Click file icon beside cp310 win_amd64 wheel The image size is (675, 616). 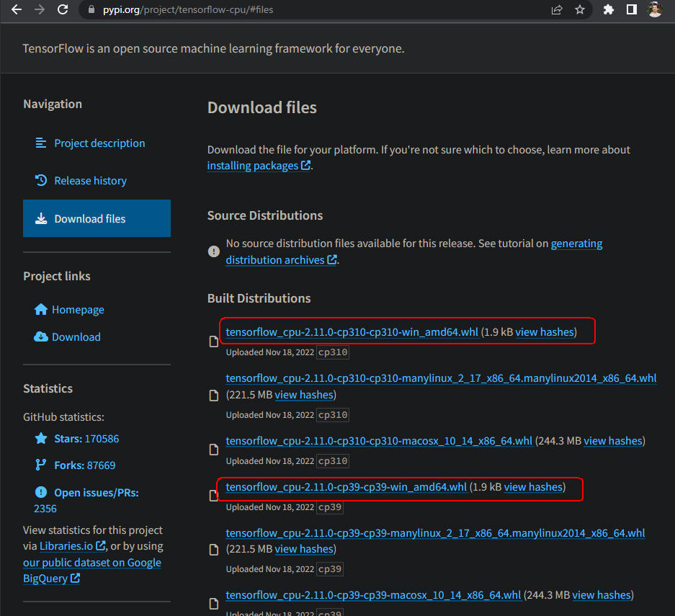(213, 342)
